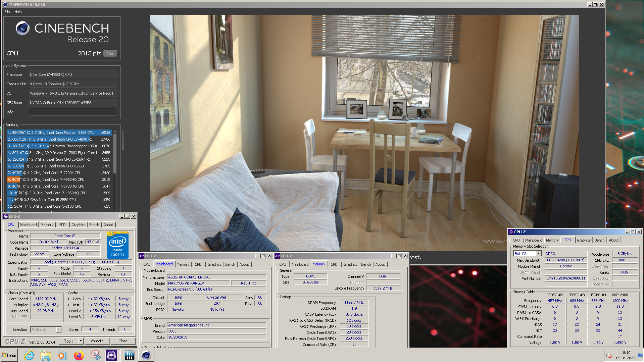Screen dimensions: 644x362
Task: Click the title icon of CPU-Z slot-selection window
Action: pyautogui.click(x=511, y=232)
